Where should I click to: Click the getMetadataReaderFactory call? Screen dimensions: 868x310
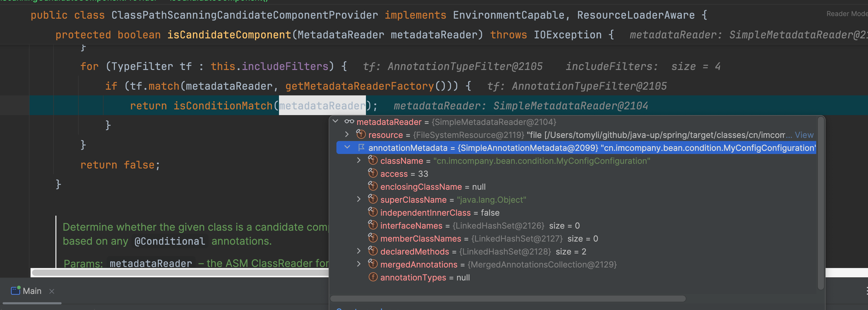pyautogui.click(x=359, y=86)
